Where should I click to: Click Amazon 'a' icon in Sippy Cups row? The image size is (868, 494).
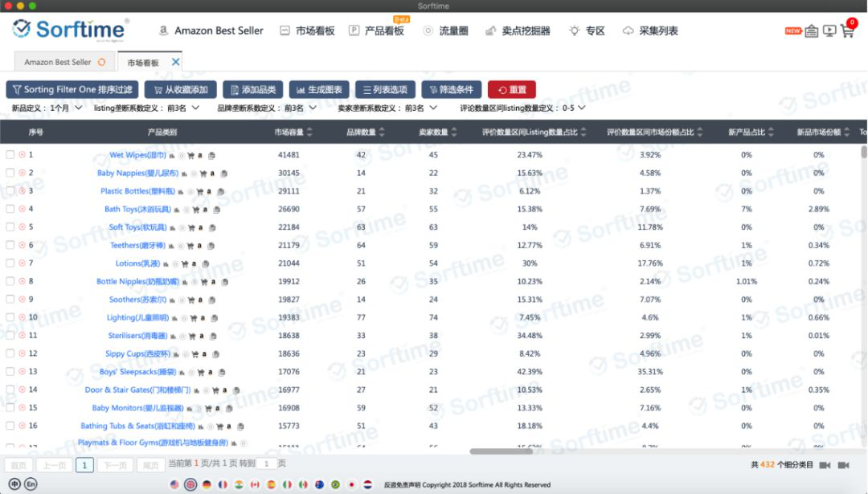204,354
